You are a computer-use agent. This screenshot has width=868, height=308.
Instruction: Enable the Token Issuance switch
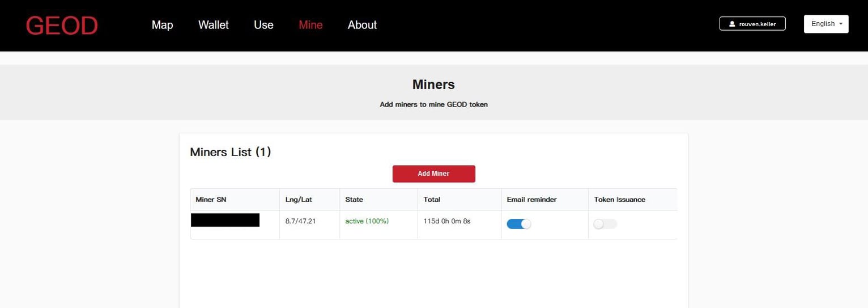pyautogui.click(x=605, y=224)
